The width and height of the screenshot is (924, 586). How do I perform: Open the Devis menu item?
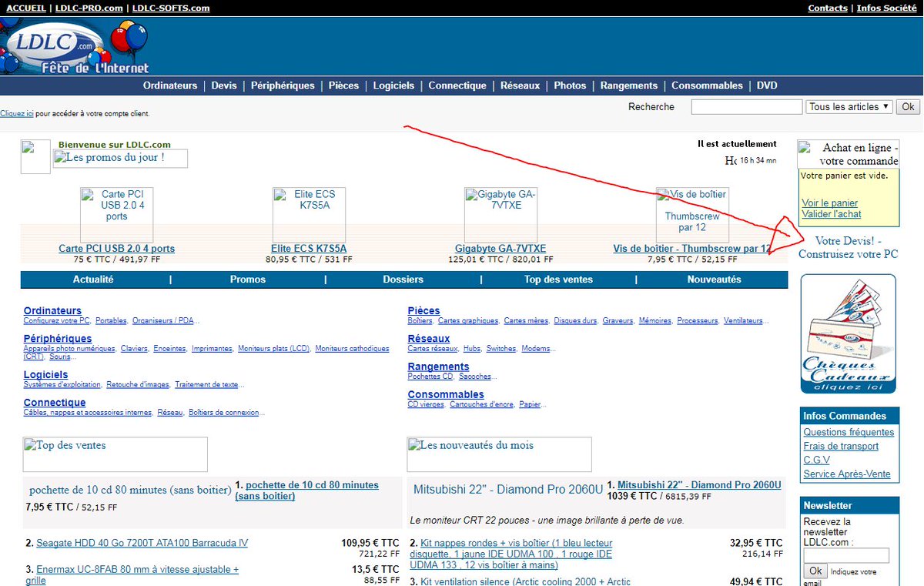pos(224,85)
